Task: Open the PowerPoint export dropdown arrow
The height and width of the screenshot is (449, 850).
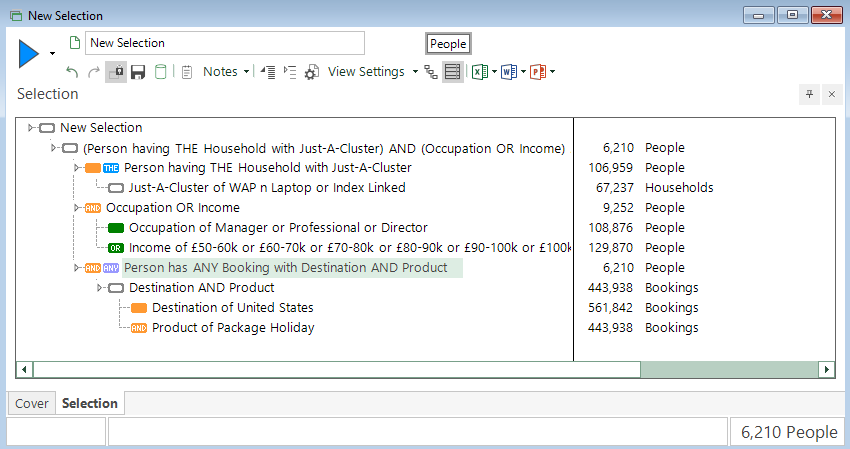Action: tap(552, 72)
